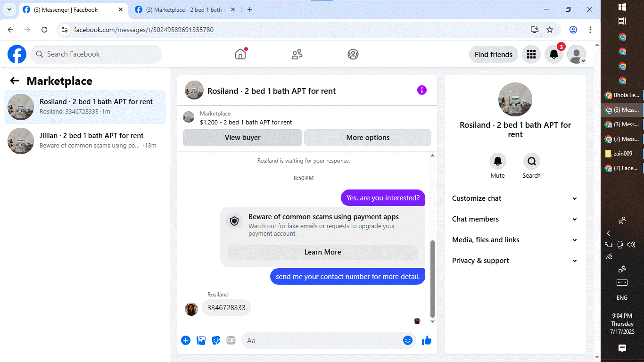This screenshot has height=362, width=644.
Task: Open the volume control in system tray
Action: [632, 245]
